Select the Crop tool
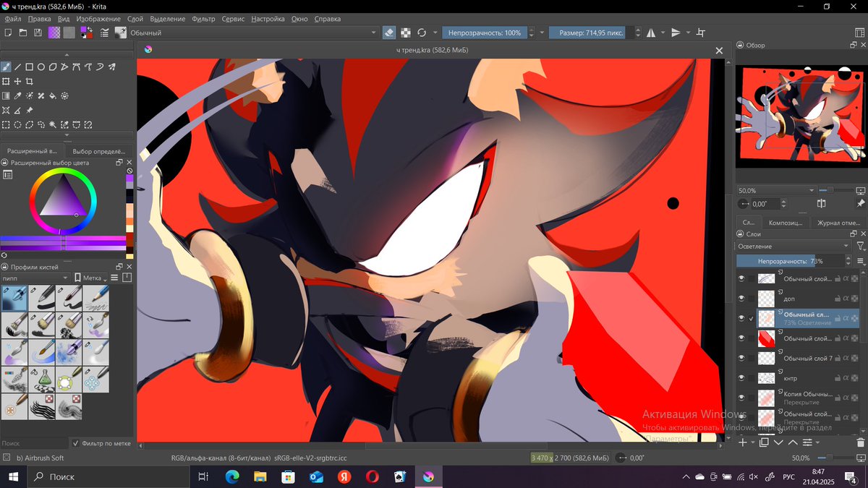The image size is (868, 488). pyautogui.click(x=30, y=82)
